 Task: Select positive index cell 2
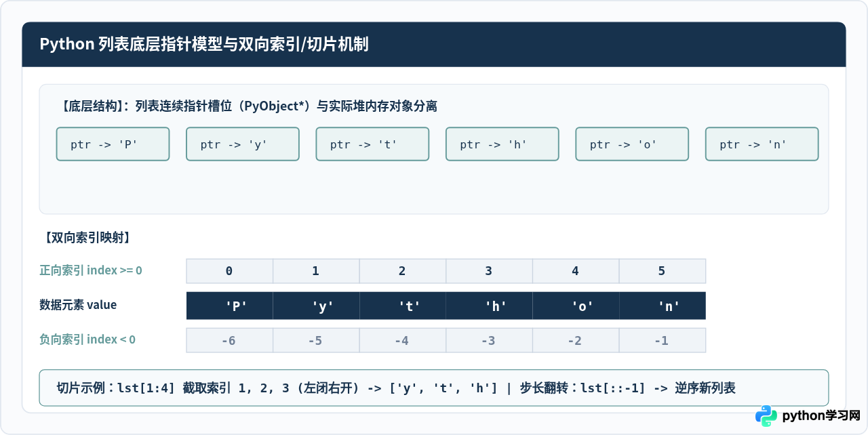(403, 271)
